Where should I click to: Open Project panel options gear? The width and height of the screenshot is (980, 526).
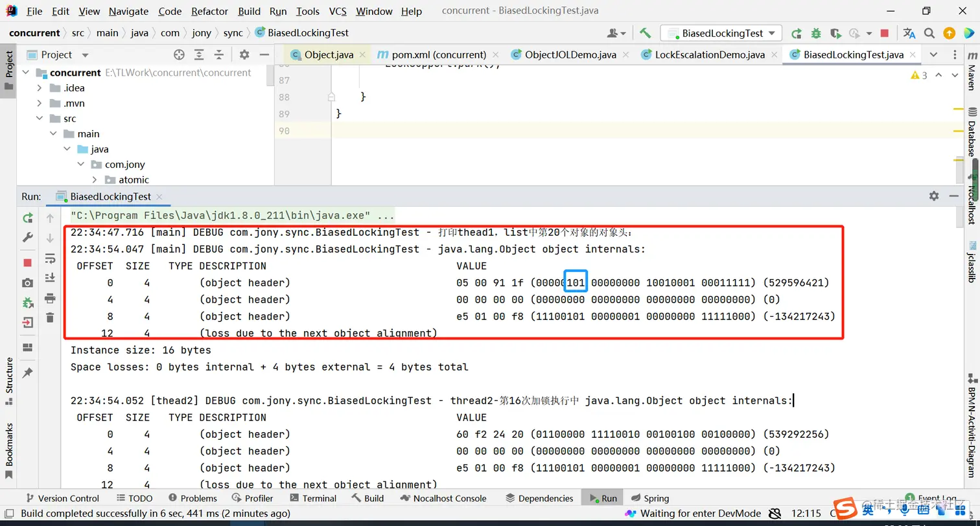click(244, 55)
